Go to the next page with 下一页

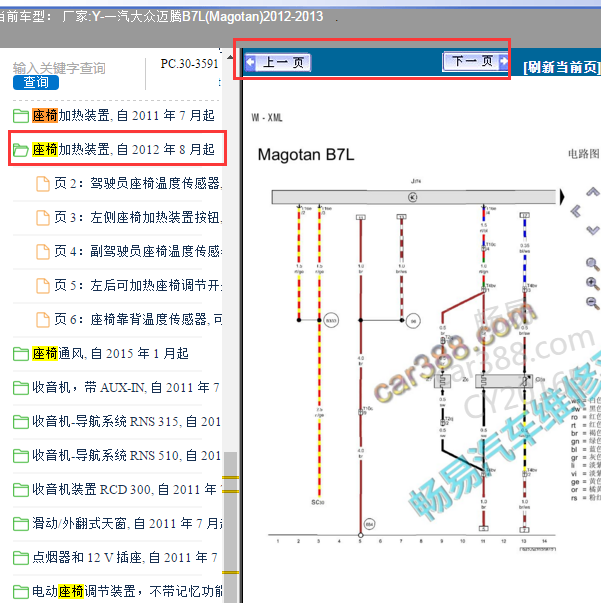[475, 61]
